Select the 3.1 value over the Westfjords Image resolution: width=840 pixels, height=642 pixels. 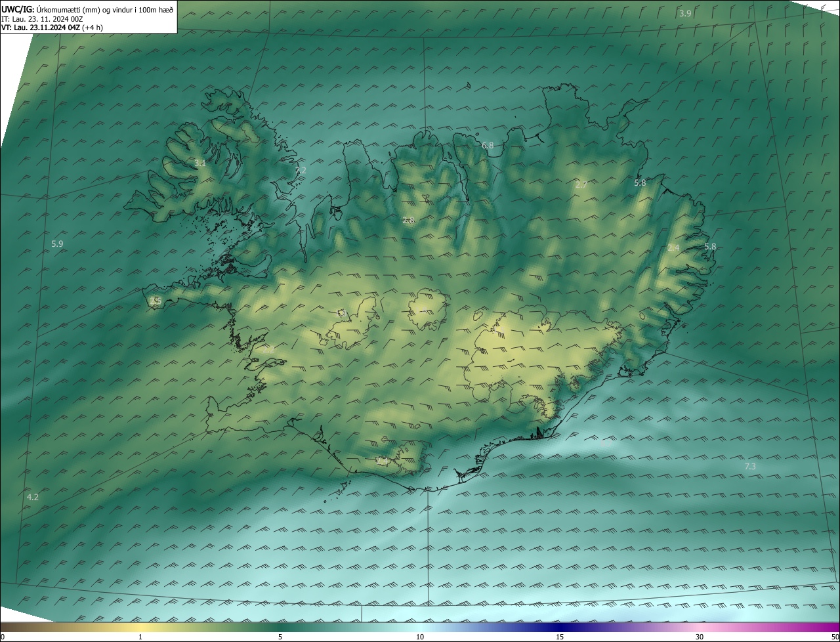click(x=200, y=163)
